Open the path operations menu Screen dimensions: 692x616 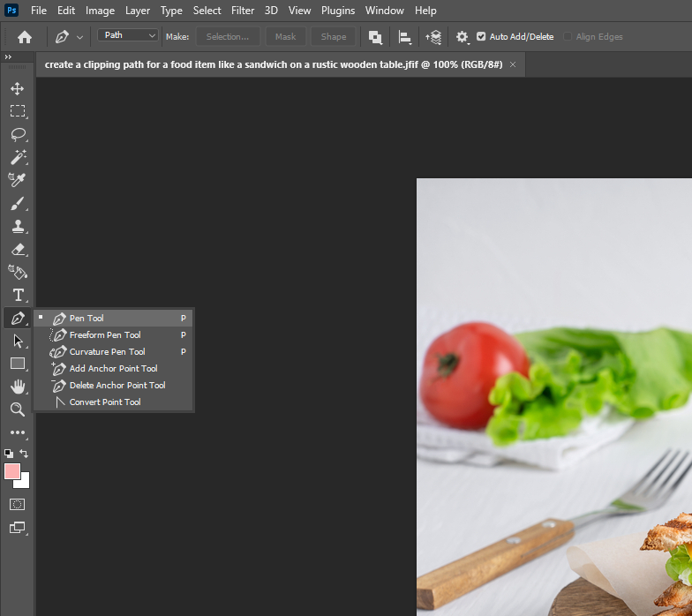tap(375, 37)
